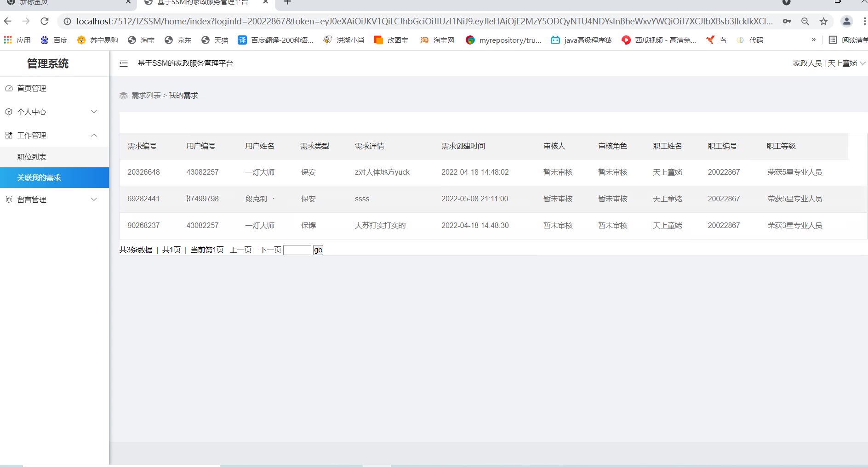868x467 pixels.
Task: Go back using the browser back arrow
Action: (8, 21)
